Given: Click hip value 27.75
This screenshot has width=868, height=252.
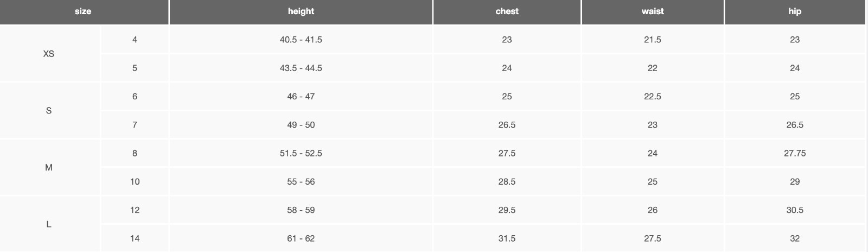Looking at the screenshot, I should [x=795, y=153].
